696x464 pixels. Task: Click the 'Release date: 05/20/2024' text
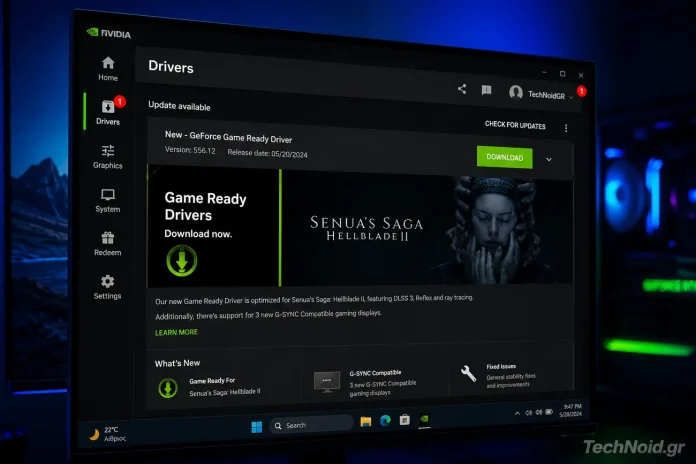tap(267, 153)
